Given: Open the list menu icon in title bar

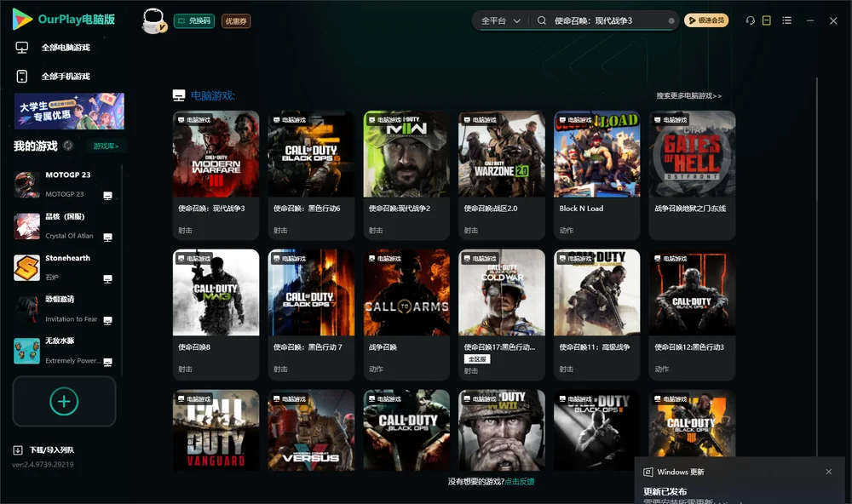Looking at the screenshot, I should click(786, 20).
